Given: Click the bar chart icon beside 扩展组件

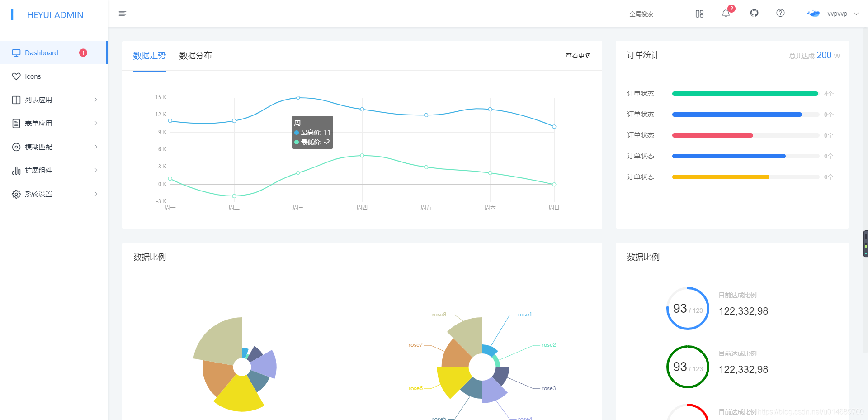Looking at the screenshot, I should [16, 171].
